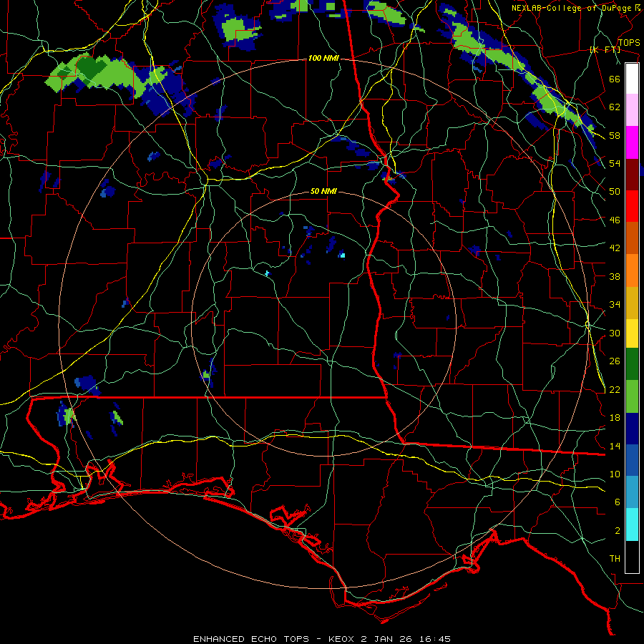Screen dimensions: 644x644
Task: Click the bright red legend swatch below 50
Action: [632, 206]
